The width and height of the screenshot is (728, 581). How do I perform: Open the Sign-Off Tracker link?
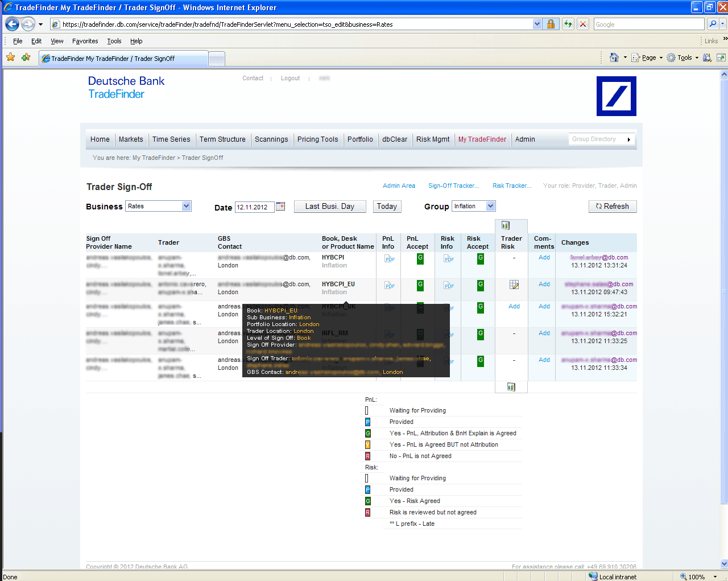pyautogui.click(x=453, y=186)
